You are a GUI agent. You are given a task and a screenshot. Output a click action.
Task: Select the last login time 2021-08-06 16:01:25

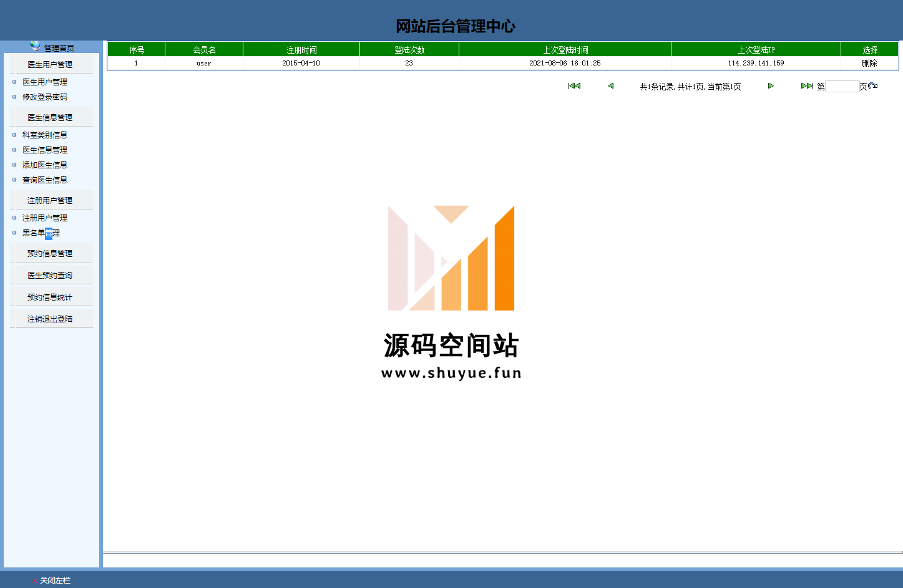point(565,63)
